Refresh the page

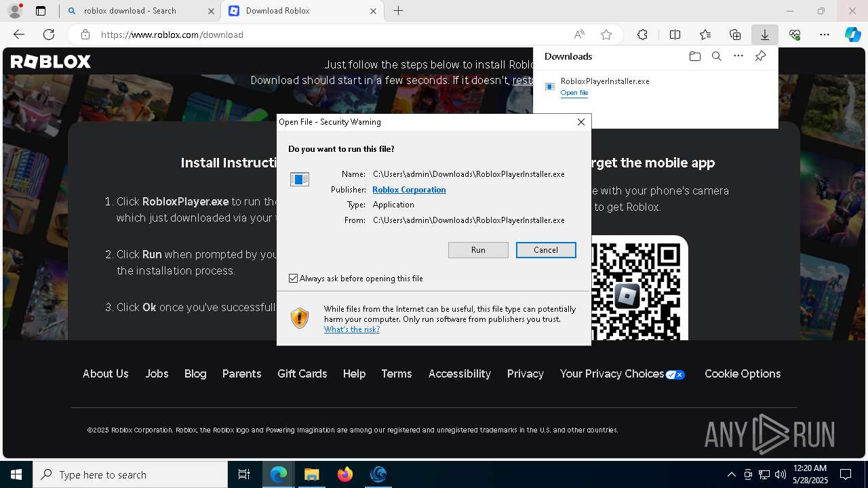49,35
